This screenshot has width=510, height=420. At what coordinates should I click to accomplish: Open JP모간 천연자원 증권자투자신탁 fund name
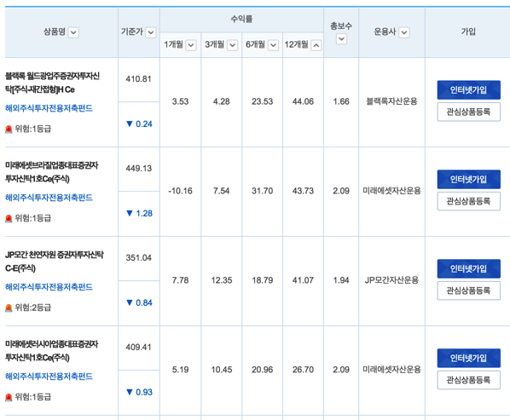(x=55, y=262)
